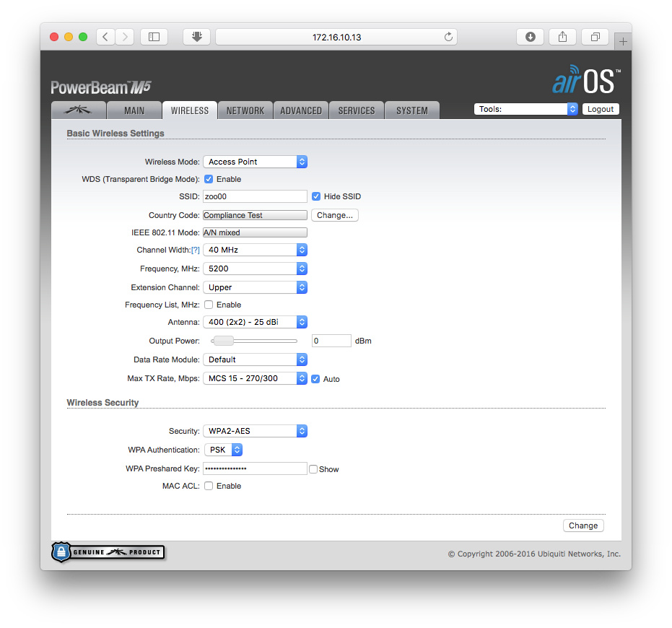Click the WPA Preshared Key field
Viewport: 672px width, 628px height.
255,468
